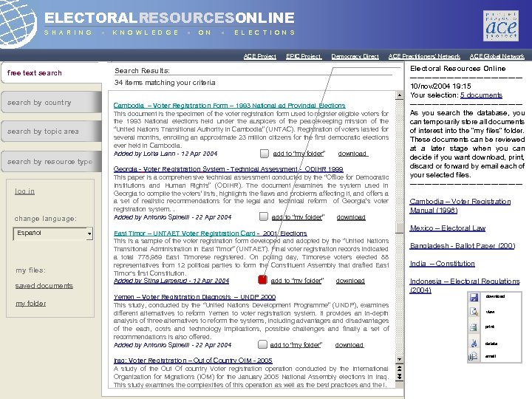The height and width of the screenshot is (399, 532).
Task: Check the Cambodia add to folder checkbox
Action: point(265,154)
